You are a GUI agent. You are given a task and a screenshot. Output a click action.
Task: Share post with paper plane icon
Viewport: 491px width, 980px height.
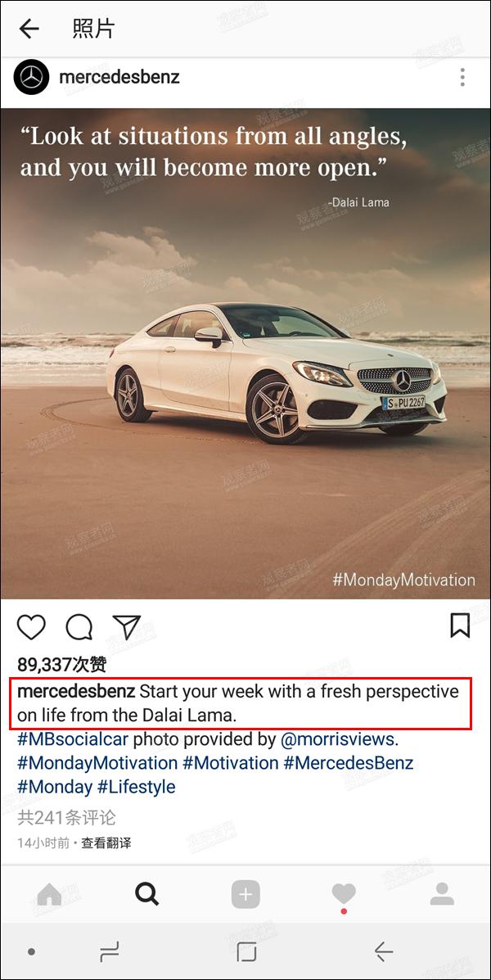[x=127, y=626]
